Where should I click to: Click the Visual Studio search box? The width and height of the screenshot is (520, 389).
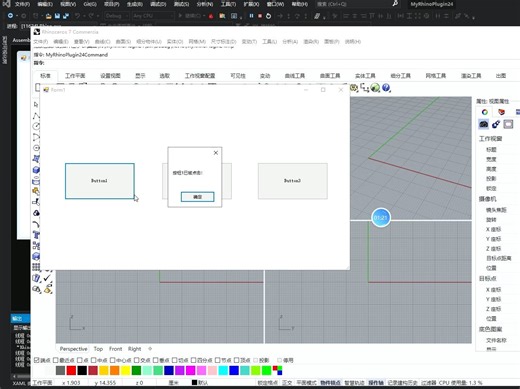point(356,4)
